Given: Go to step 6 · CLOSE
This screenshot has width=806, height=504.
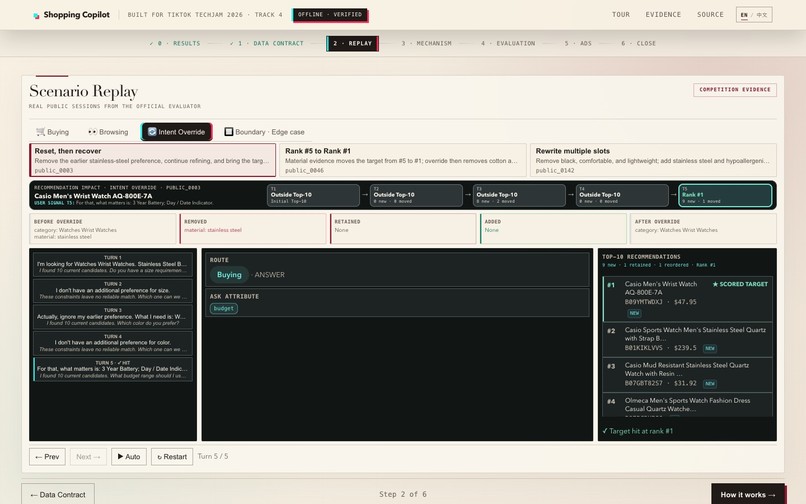Looking at the screenshot, I should pyautogui.click(x=638, y=43).
